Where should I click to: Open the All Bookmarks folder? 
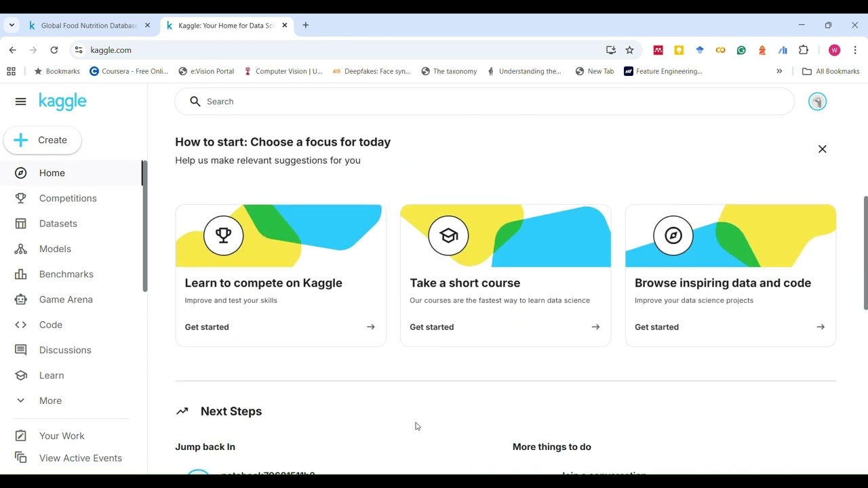pos(830,71)
